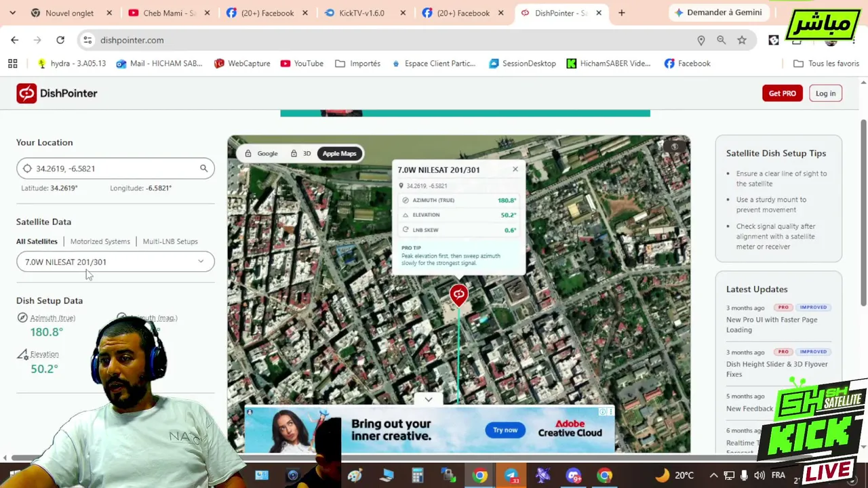Switch to Motorized Systems tab
Image resolution: width=868 pixels, height=488 pixels.
pyautogui.click(x=100, y=241)
